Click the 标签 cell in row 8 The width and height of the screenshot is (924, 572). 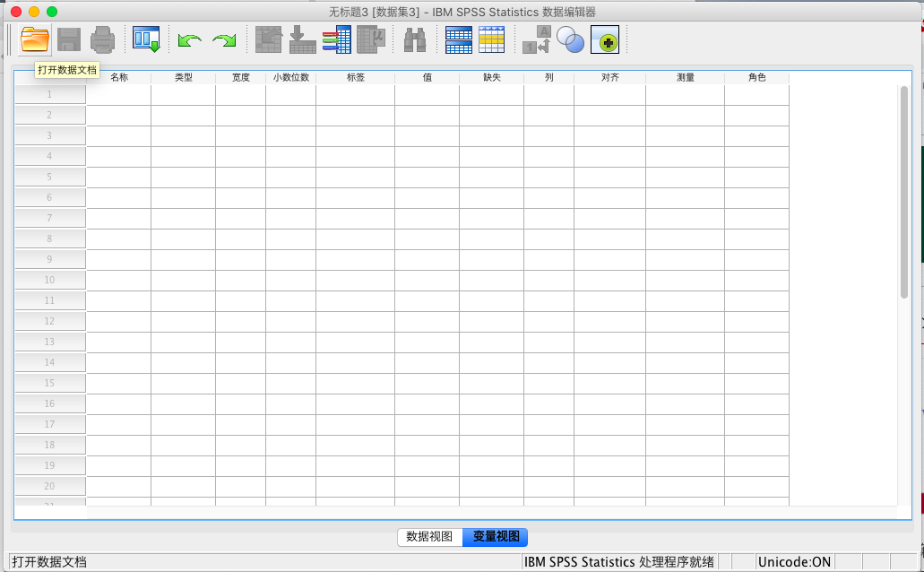click(355, 238)
